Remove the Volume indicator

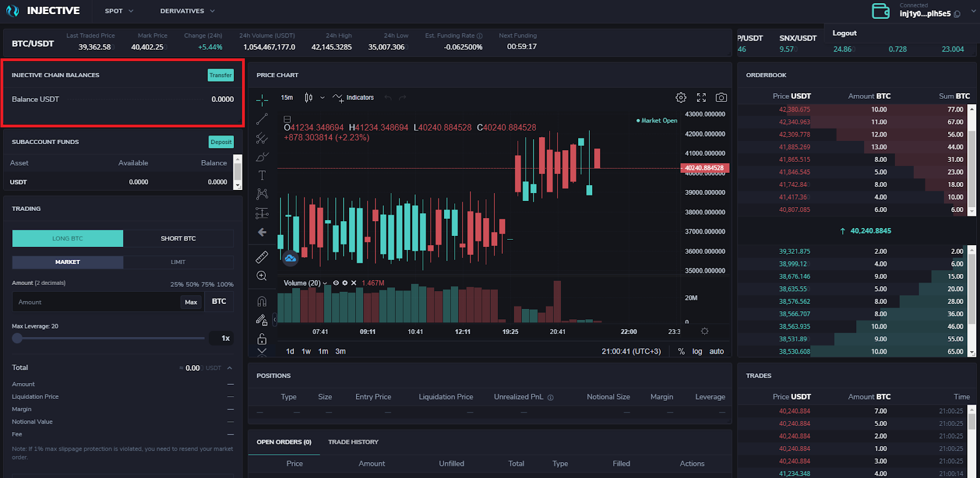[x=353, y=283]
